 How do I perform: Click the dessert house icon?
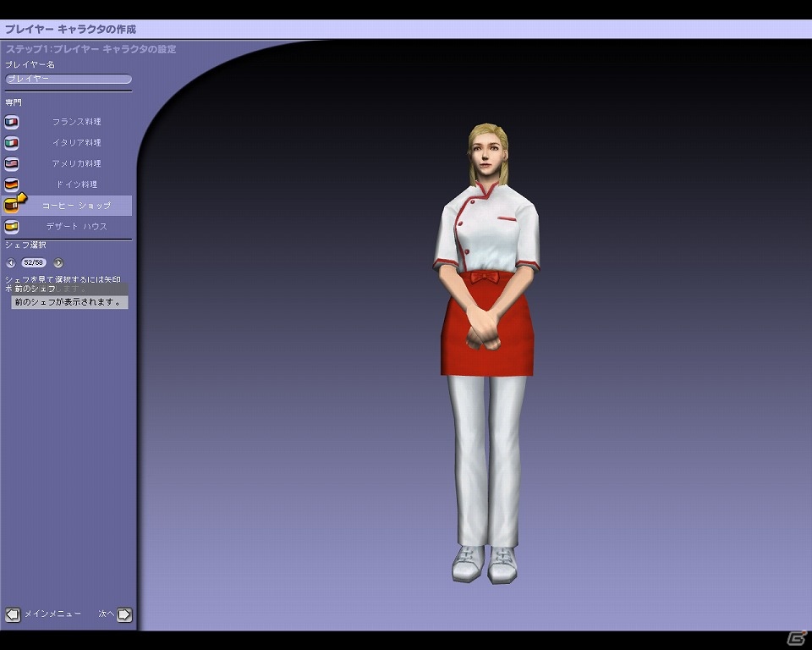coord(11,227)
